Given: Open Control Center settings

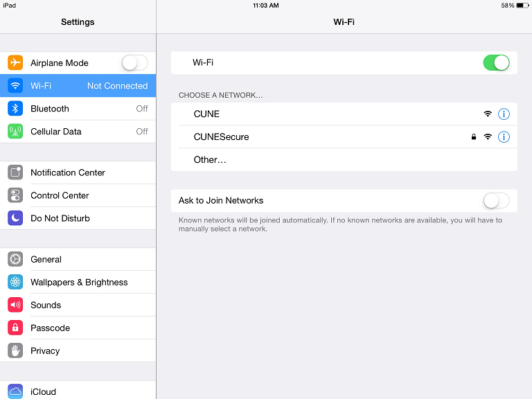Looking at the screenshot, I should (78, 195).
